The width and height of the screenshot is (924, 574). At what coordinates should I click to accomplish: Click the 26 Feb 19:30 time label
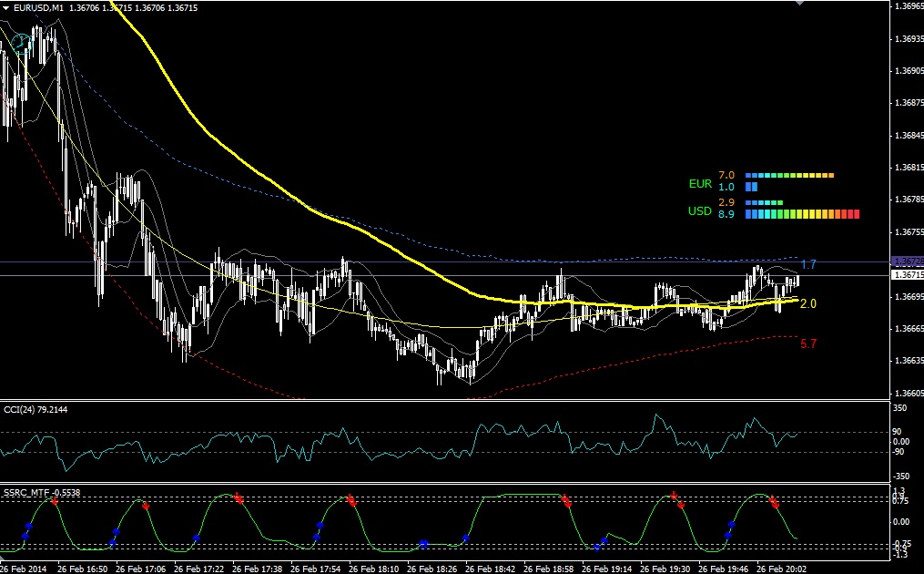point(665,569)
